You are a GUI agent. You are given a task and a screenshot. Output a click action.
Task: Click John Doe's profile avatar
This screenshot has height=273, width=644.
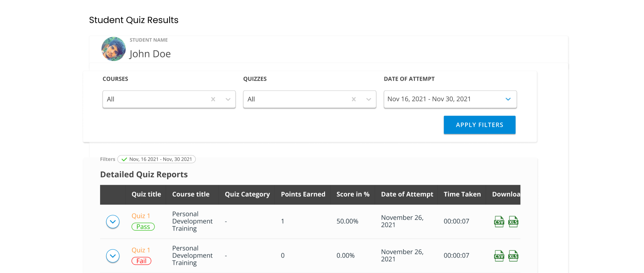[x=113, y=49]
